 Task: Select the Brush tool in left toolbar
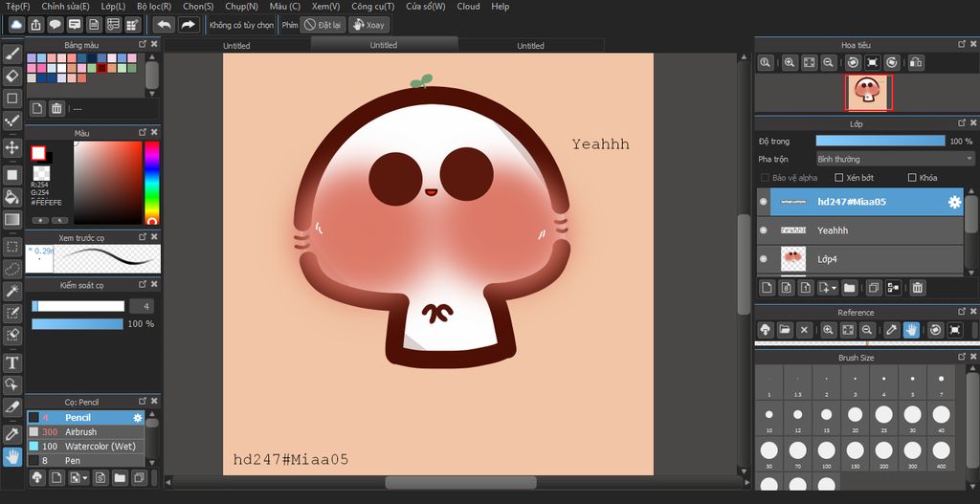[x=11, y=54]
